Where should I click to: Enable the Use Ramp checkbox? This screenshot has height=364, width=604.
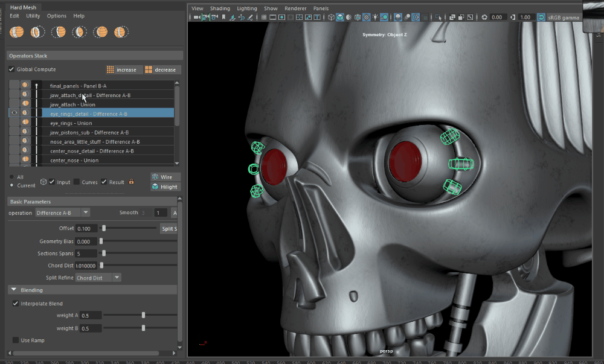pos(16,340)
